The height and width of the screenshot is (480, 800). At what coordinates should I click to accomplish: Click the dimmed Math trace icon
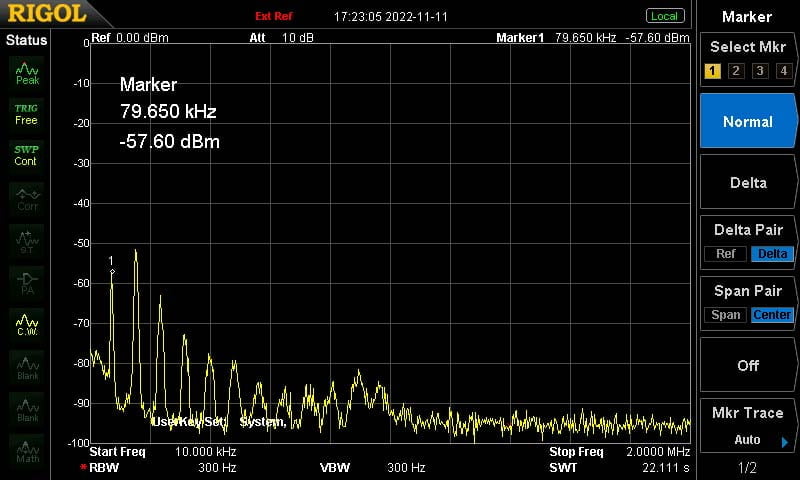[28, 451]
